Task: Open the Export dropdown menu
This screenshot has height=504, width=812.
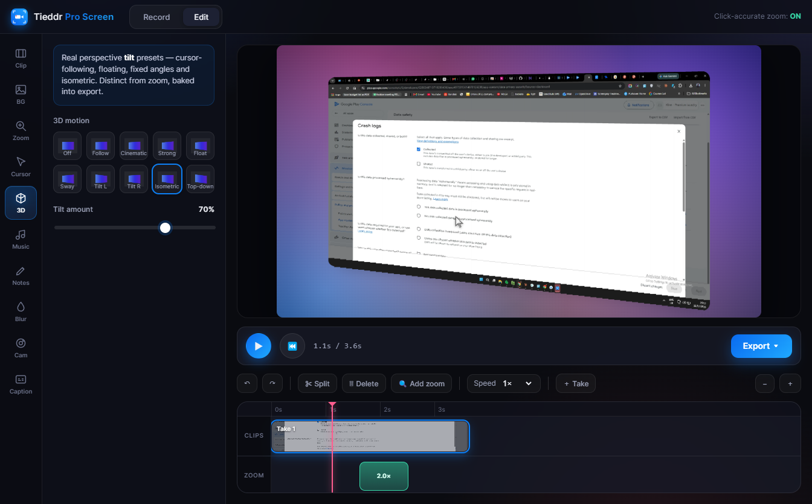Action: tap(761, 346)
